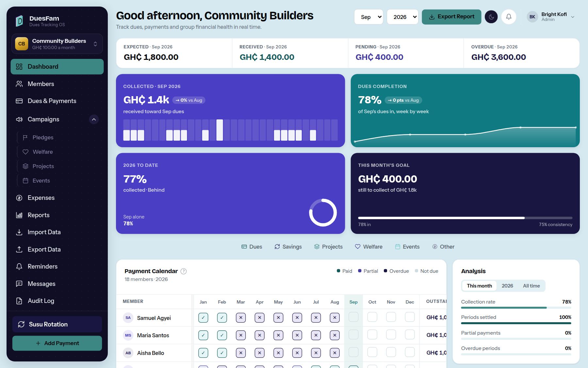Select the Savings category tab

coord(288,247)
